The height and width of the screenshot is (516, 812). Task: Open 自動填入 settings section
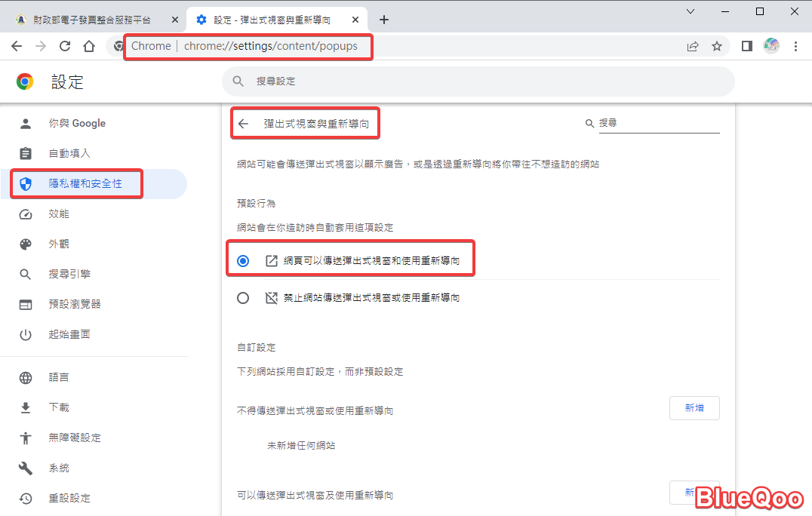point(69,153)
